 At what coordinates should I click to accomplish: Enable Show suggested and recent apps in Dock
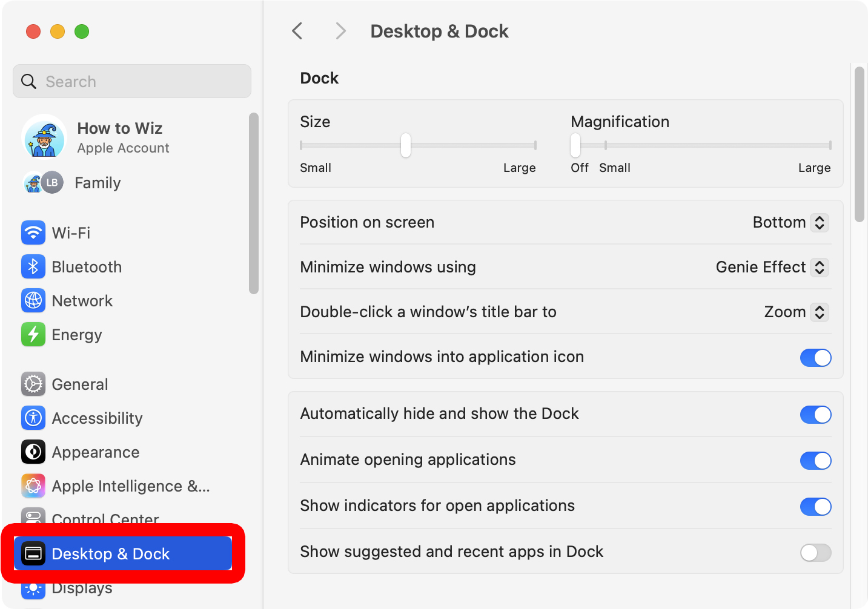tap(815, 553)
